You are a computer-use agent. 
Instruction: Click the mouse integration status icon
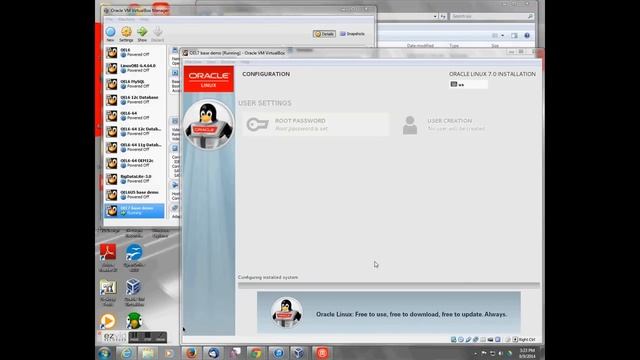(508, 339)
